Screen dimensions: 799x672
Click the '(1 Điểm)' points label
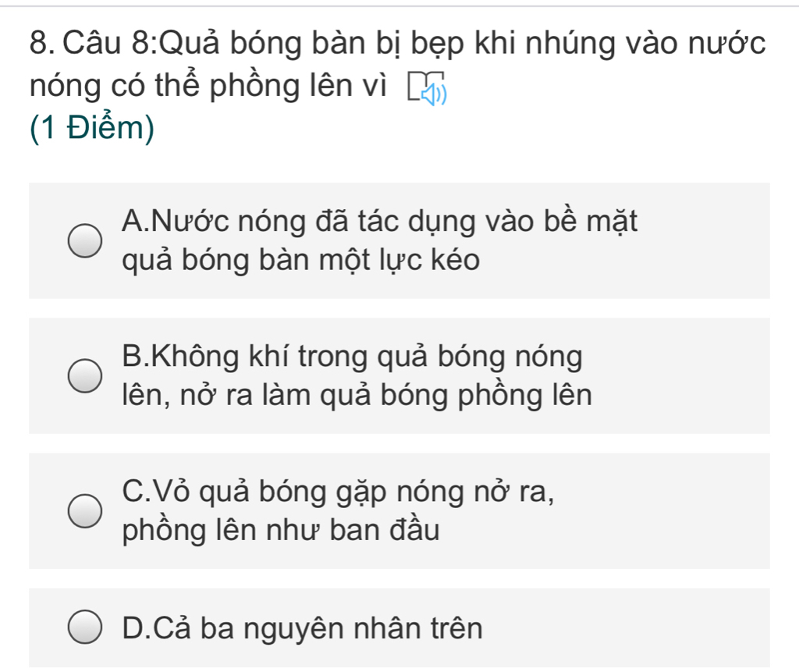coord(92,128)
